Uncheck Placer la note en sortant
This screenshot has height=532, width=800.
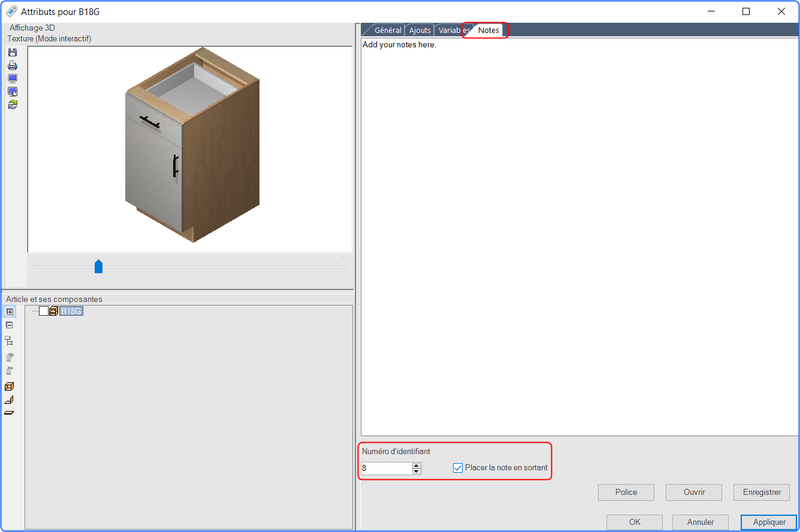point(458,468)
